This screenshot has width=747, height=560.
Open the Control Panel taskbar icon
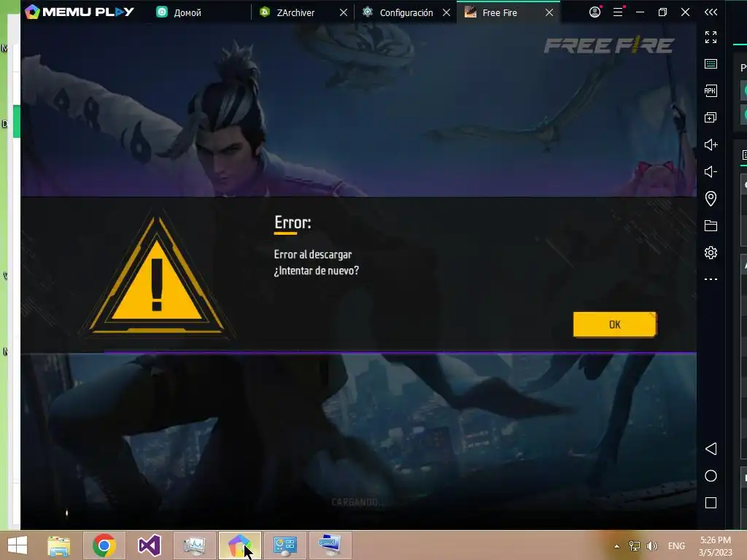285,545
